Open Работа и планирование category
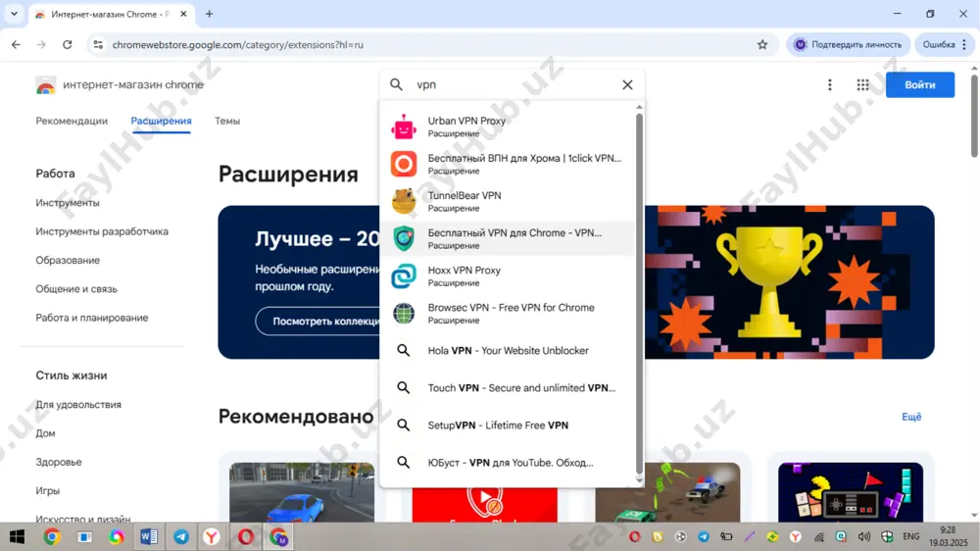The width and height of the screenshot is (980, 551). pyautogui.click(x=92, y=318)
